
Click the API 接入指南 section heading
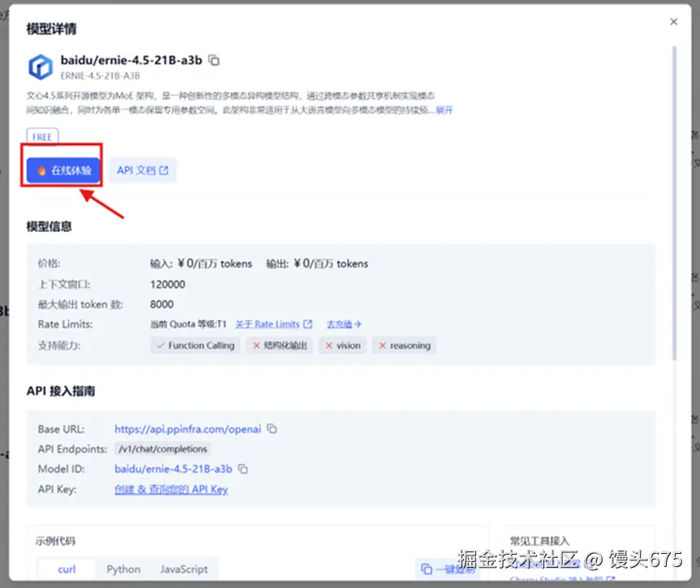coord(61,391)
